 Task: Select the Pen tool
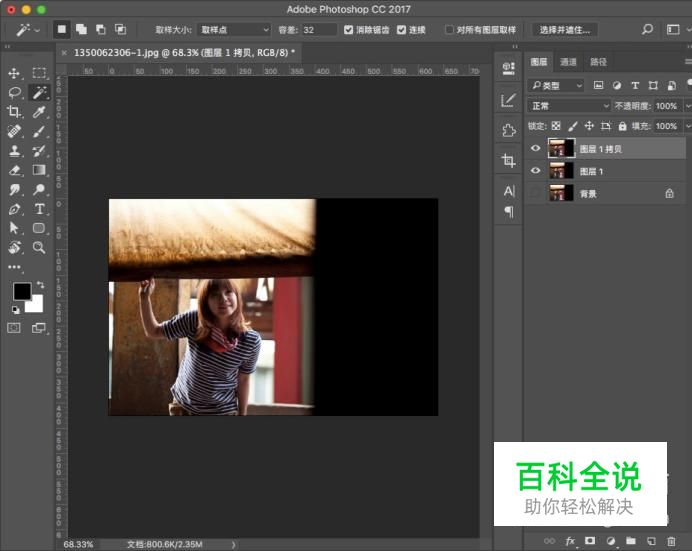click(15, 209)
